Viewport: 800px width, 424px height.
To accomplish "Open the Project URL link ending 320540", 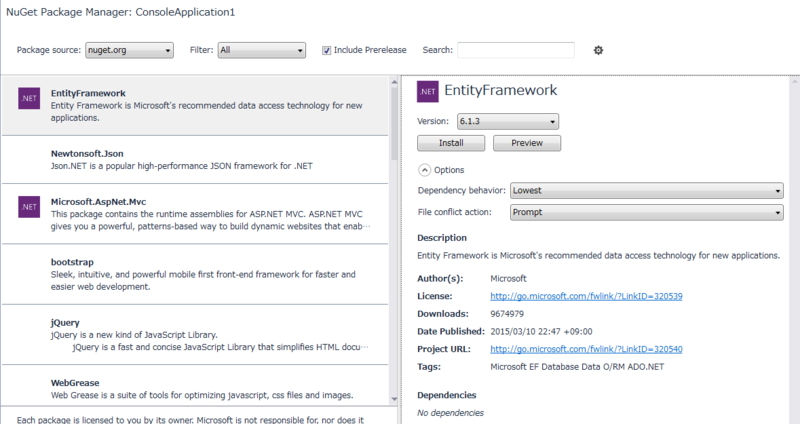I will coord(586,350).
